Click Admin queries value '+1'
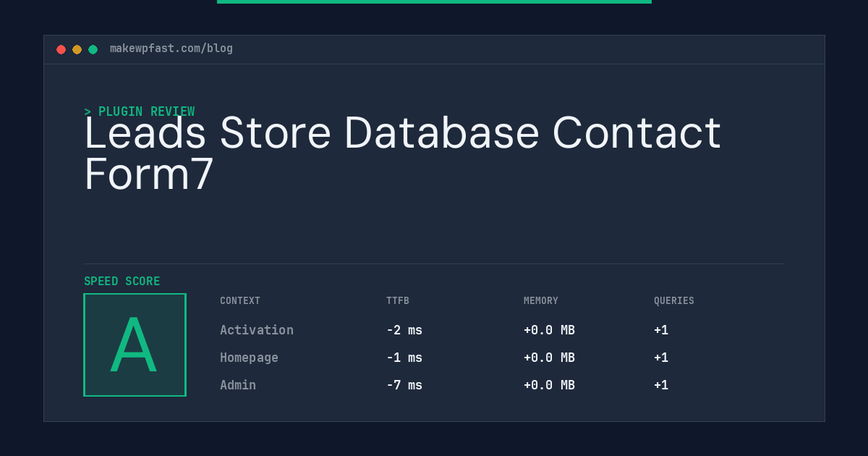868x456 pixels. click(x=661, y=385)
